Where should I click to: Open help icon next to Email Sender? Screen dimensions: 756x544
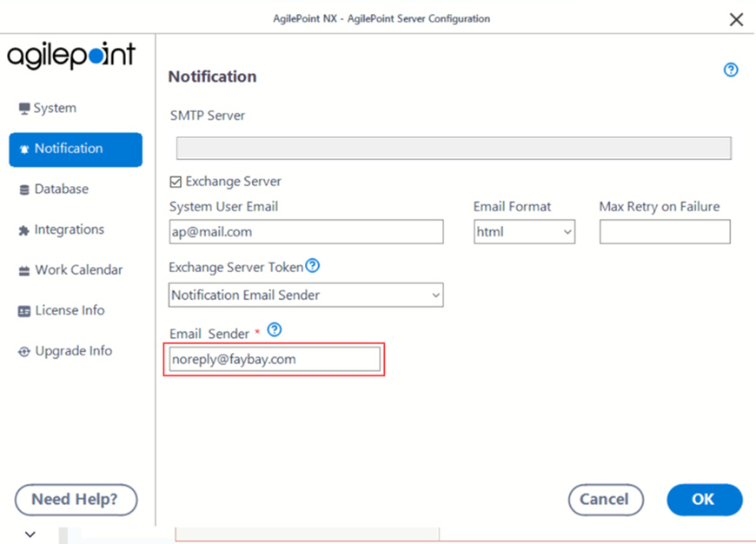(x=275, y=329)
